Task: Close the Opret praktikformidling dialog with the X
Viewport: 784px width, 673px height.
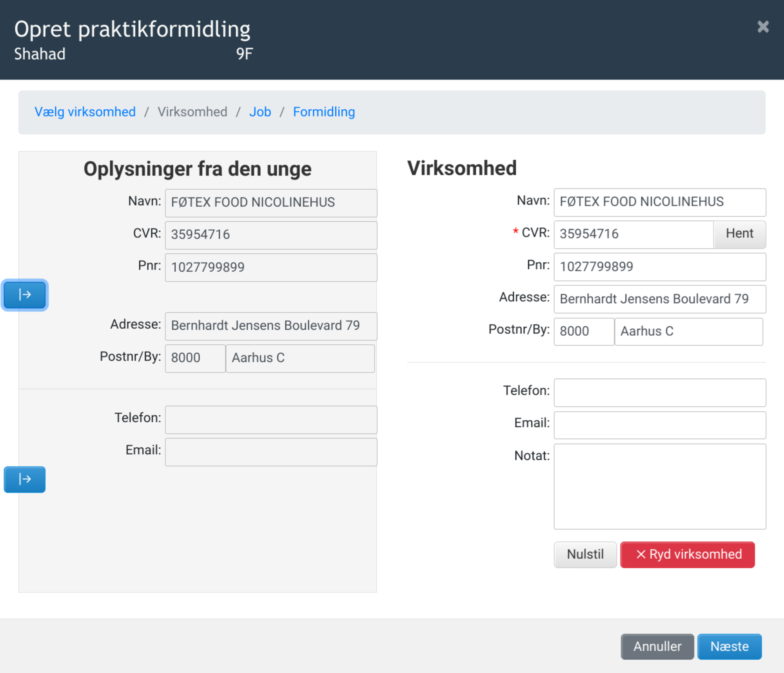Action: pyautogui.click(x=763, y=27)
